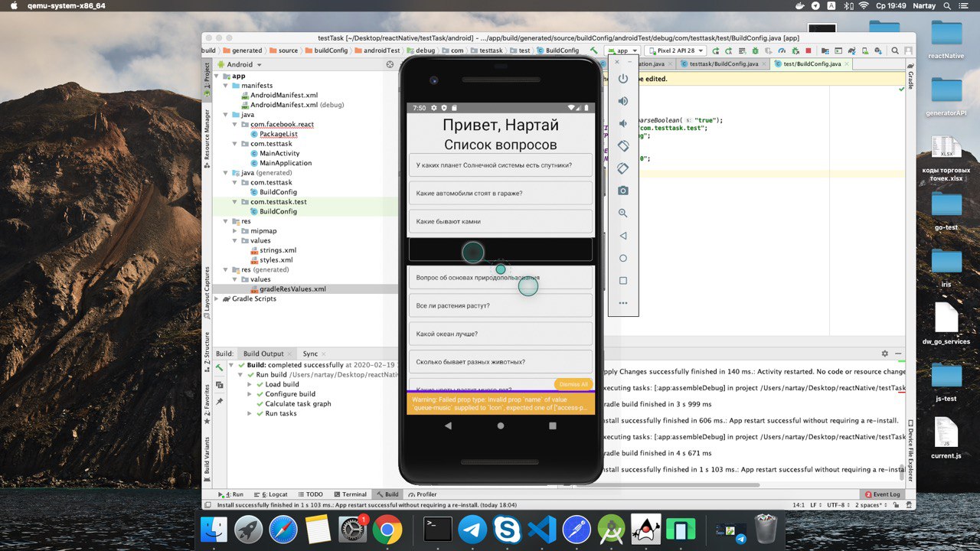This screenshot has width=980, height=551.
Task: Click the Search Everywhere magnifier icon
Action: pos(894,51)
